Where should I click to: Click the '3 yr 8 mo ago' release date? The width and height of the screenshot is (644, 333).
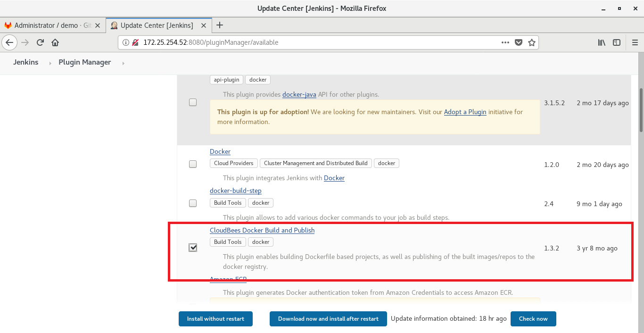pyautogui.click(x=597, y=248)
